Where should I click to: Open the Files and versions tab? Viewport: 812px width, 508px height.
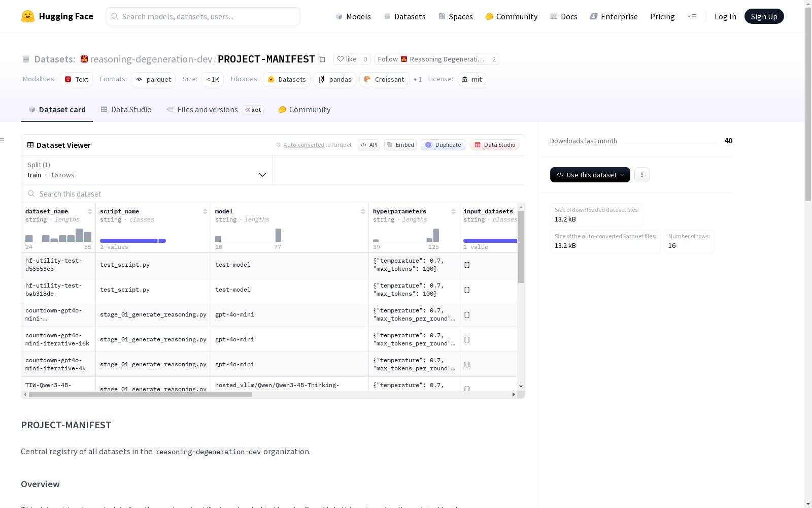[x=215, y=109]
